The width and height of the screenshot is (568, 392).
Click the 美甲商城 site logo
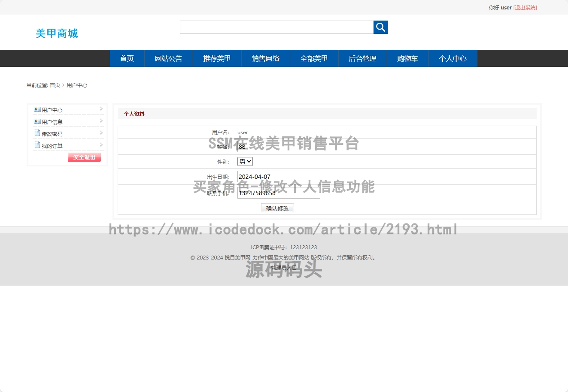point(57,33)
